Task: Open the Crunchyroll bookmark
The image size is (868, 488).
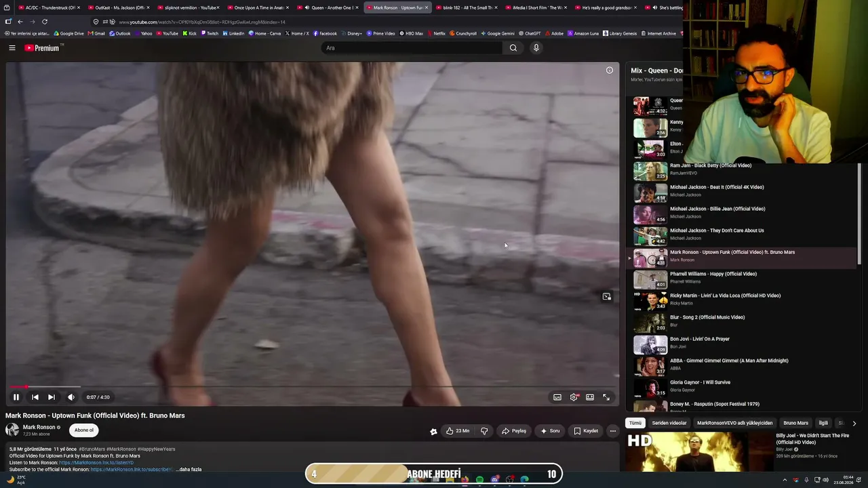Action: click(463, 33)
